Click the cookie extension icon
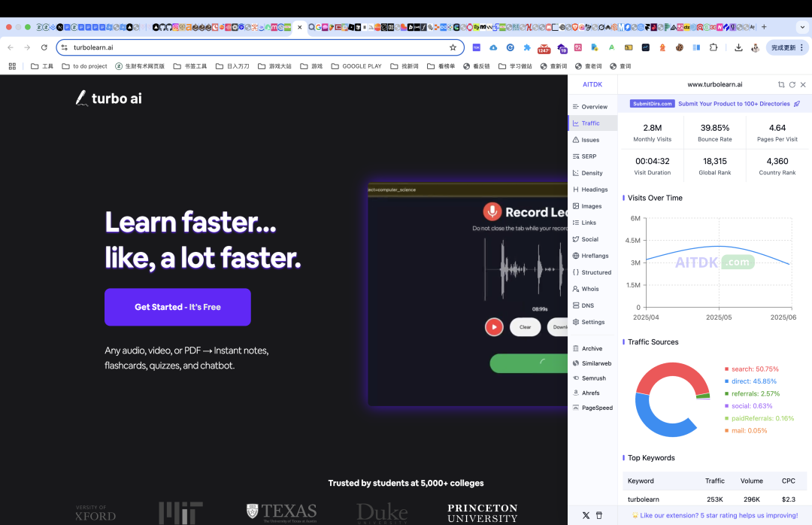This screenshot has height=525, width=812. point(680,47)
